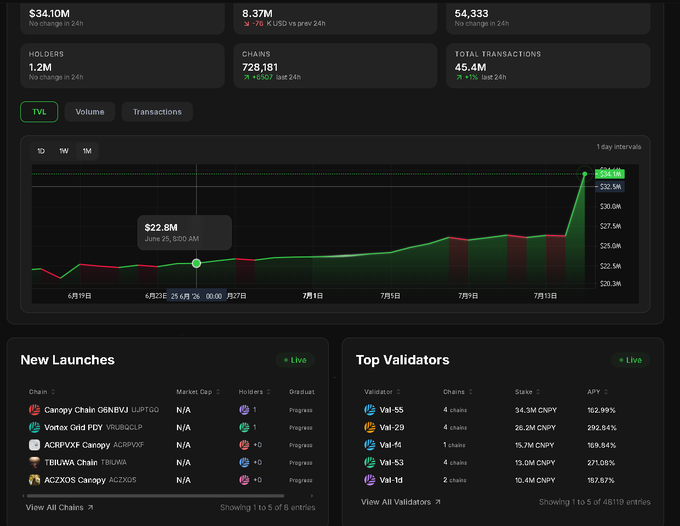Sort New Launches by Market Cap
The height and width of the screenshot is (526, 680).
coord(198,392)
